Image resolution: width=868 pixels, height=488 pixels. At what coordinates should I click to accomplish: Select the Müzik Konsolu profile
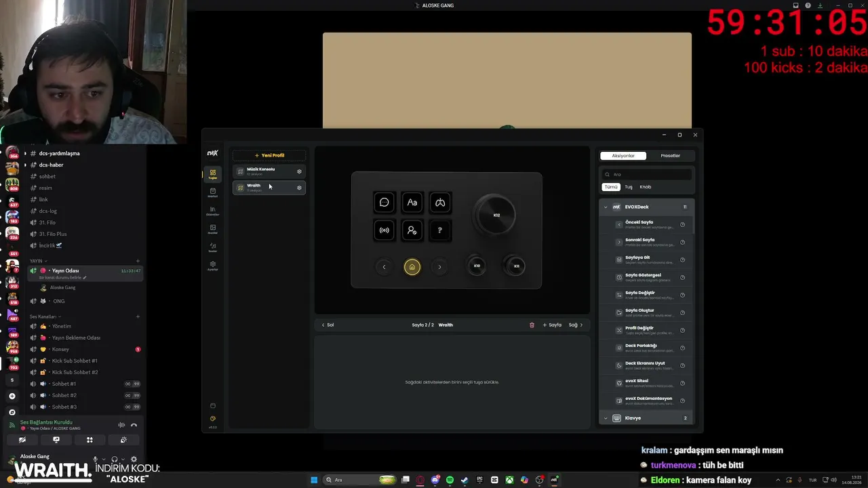pyautogui.click(x=269, y=171)
